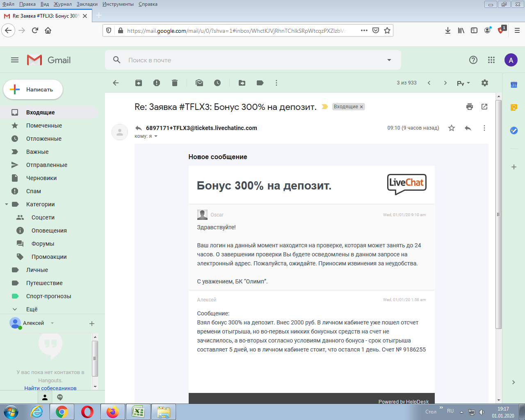Open the Windows Start menu
Viewport: 525px width, 420px height.
click(x=11, y=412)
